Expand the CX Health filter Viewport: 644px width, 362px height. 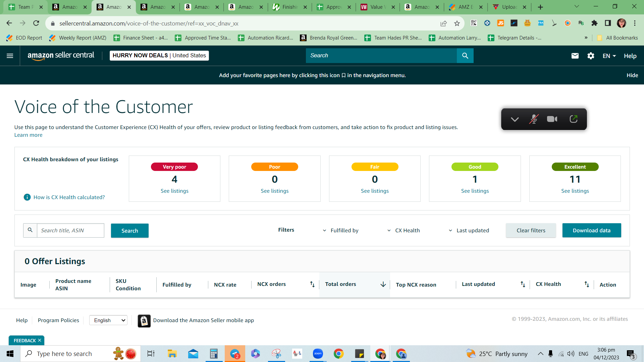click(x=403, y=231)
